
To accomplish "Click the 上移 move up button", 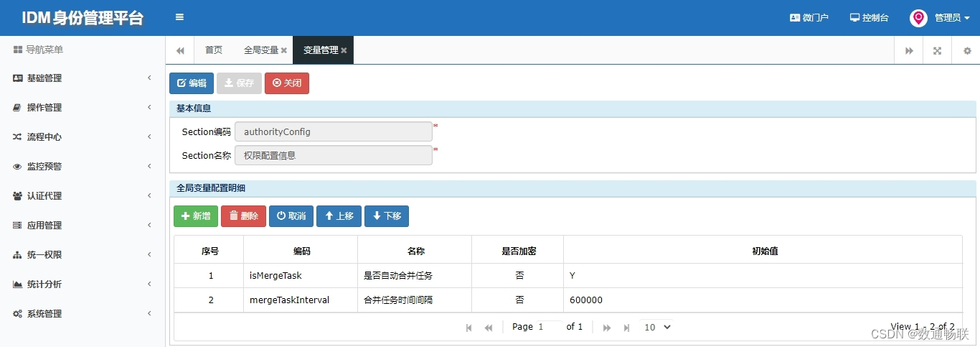I will point(339,216).
